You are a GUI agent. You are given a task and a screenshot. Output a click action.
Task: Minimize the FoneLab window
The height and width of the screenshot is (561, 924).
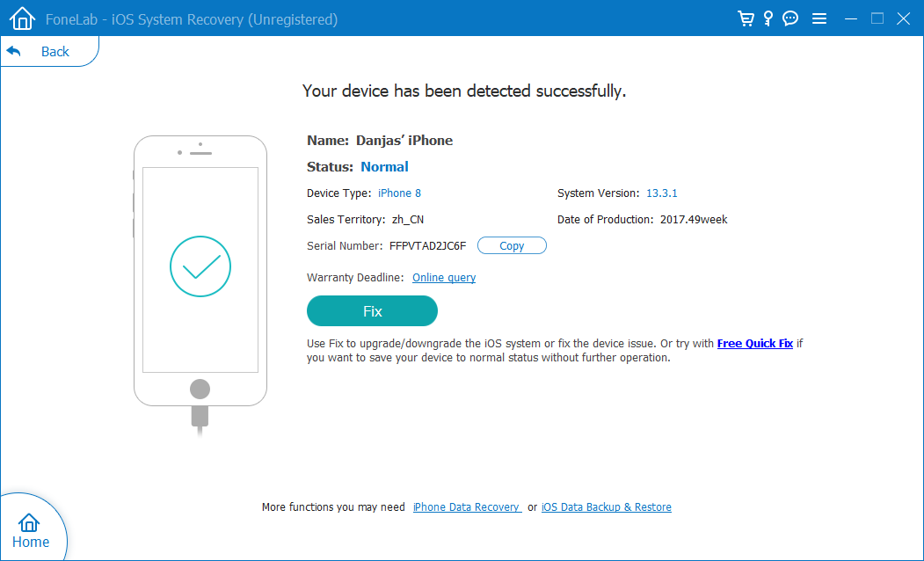(x=850, y=18)
